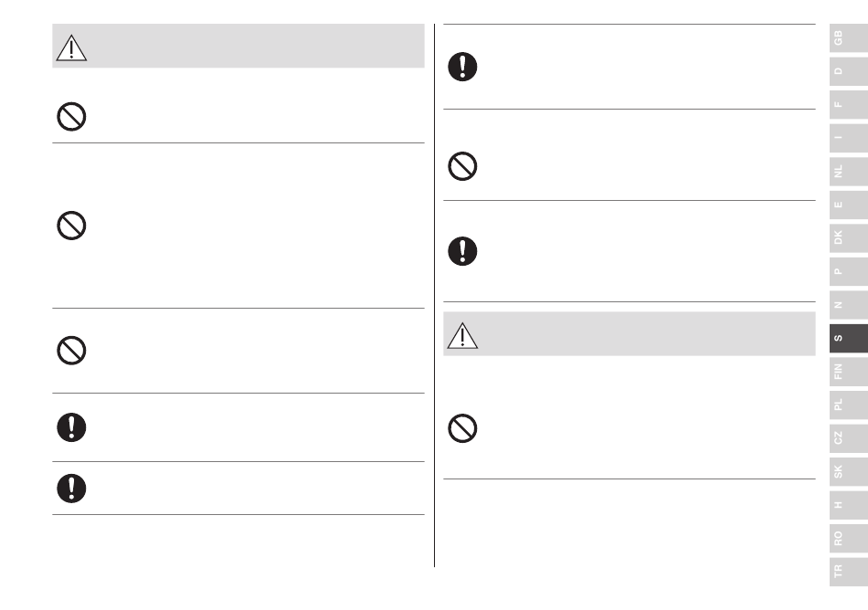Click prohibition icon below right column warning banner

462,428
